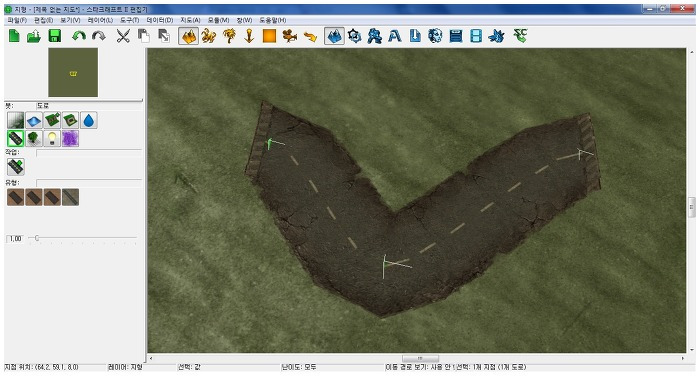Switch to the Paths arrow layer

click(310, 36)
